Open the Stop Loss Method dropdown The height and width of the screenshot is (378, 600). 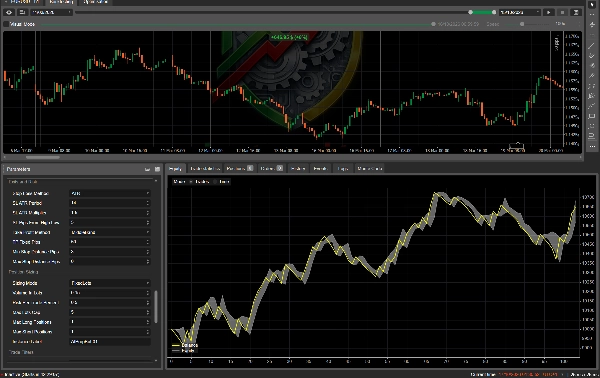(x=110, y=193)
